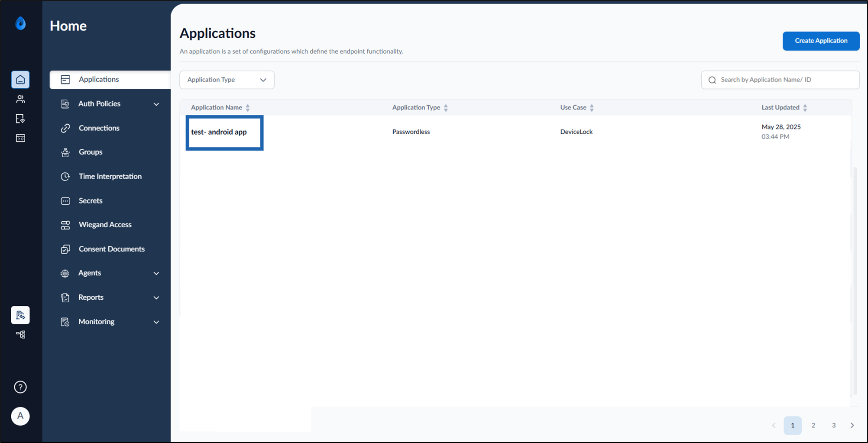Click the Connections link icon

point(65,128)
